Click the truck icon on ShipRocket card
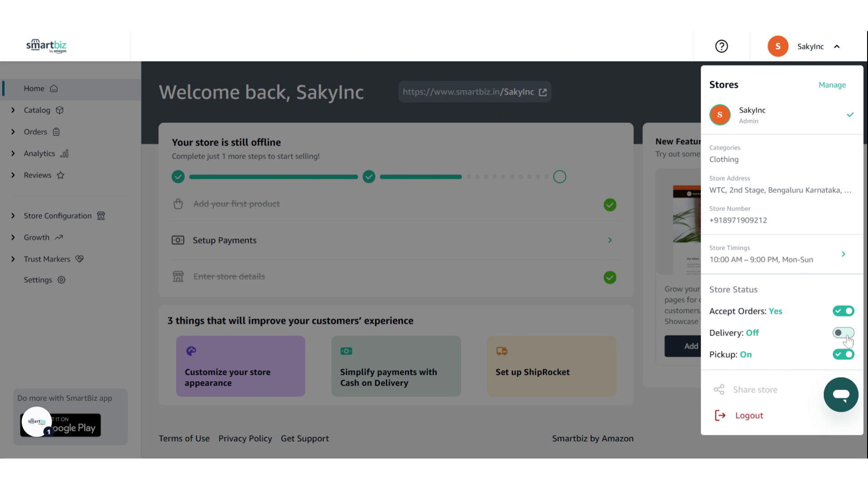 click(502, 351)
